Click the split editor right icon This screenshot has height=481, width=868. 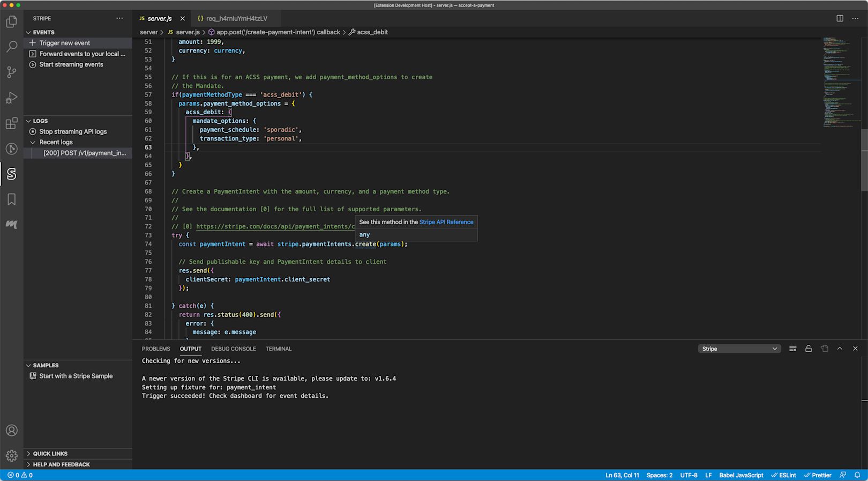click(x=840, y=18)
